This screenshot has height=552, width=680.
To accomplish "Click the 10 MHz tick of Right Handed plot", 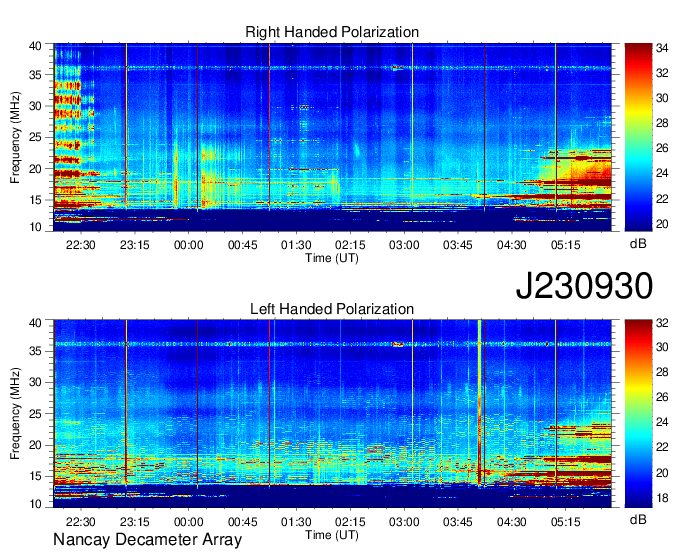I will click(36, 227).
